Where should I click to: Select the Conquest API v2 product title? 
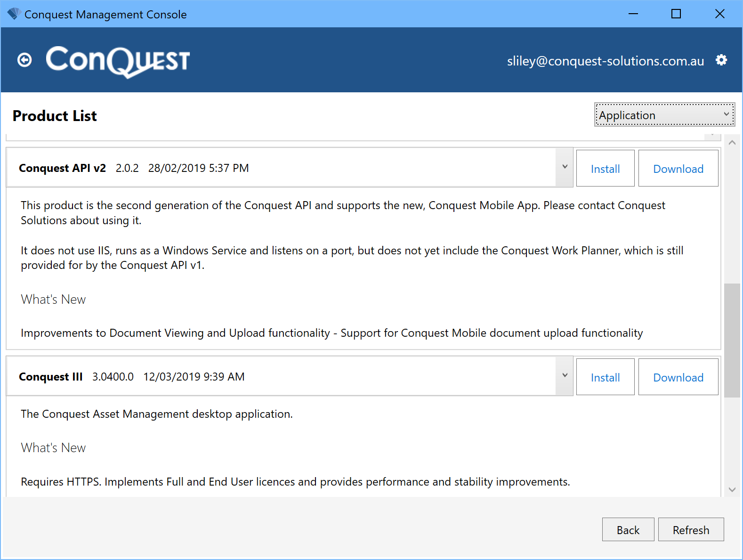(x=62, y=168)
